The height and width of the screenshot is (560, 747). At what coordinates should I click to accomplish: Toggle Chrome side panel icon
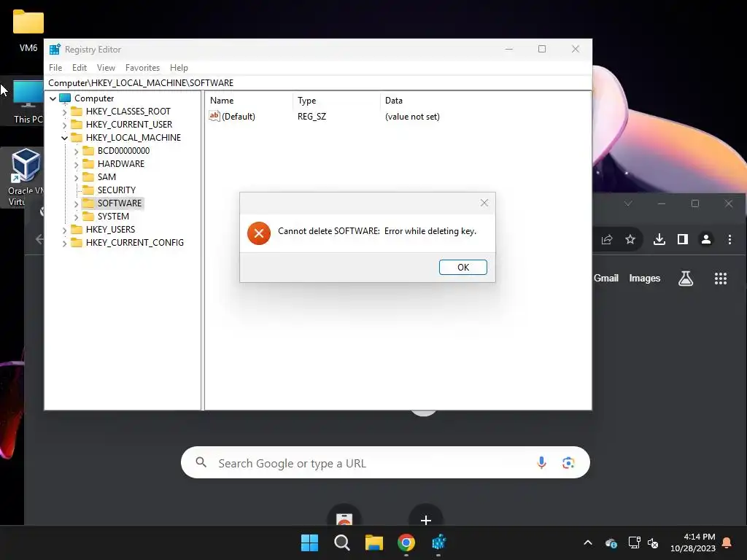click(682, 239)
